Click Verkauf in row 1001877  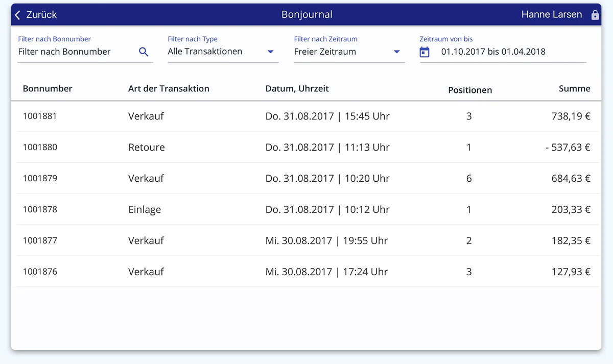point(146,241)
